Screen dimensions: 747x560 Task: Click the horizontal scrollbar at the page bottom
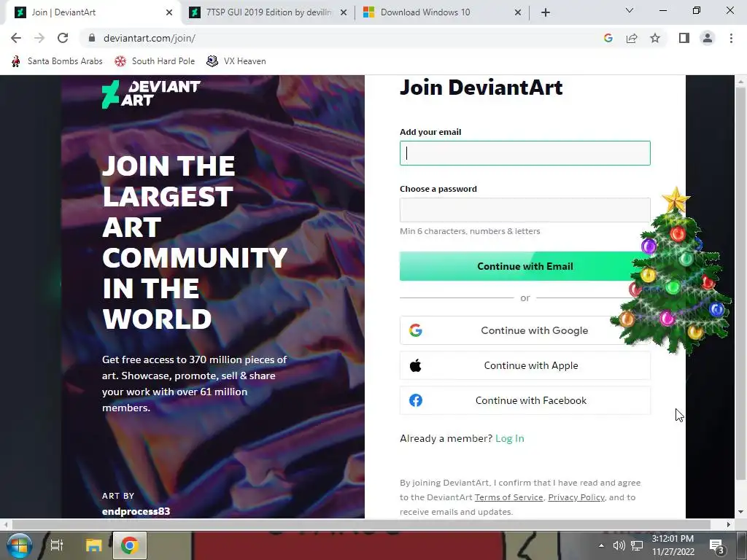click(361, 524)
